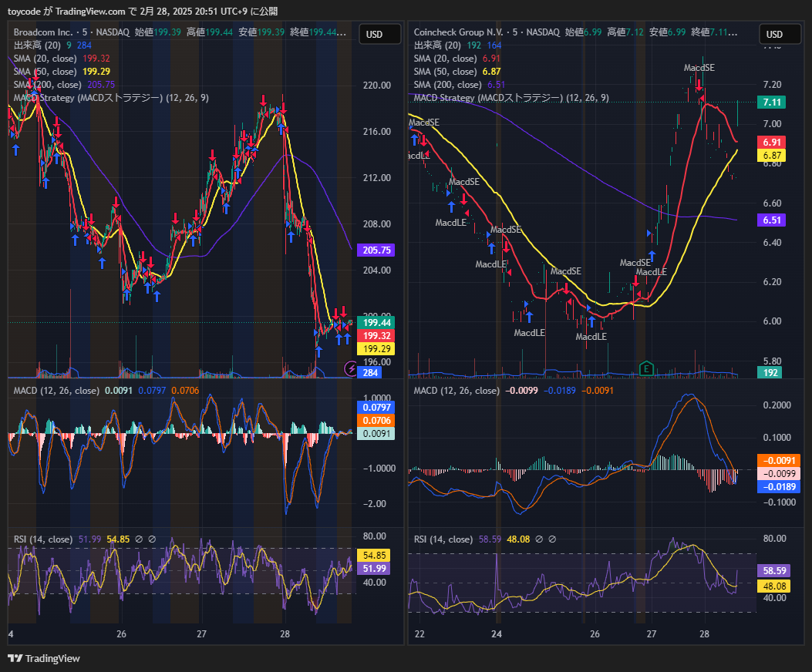Click the SMA (200, close) 6.51 legend
The height and width of the screenshot is (672, 812).
[x=460, y=85]
